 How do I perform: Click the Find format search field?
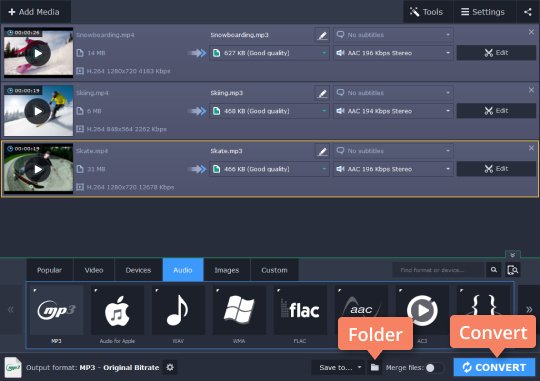click(x=438, y=270)
